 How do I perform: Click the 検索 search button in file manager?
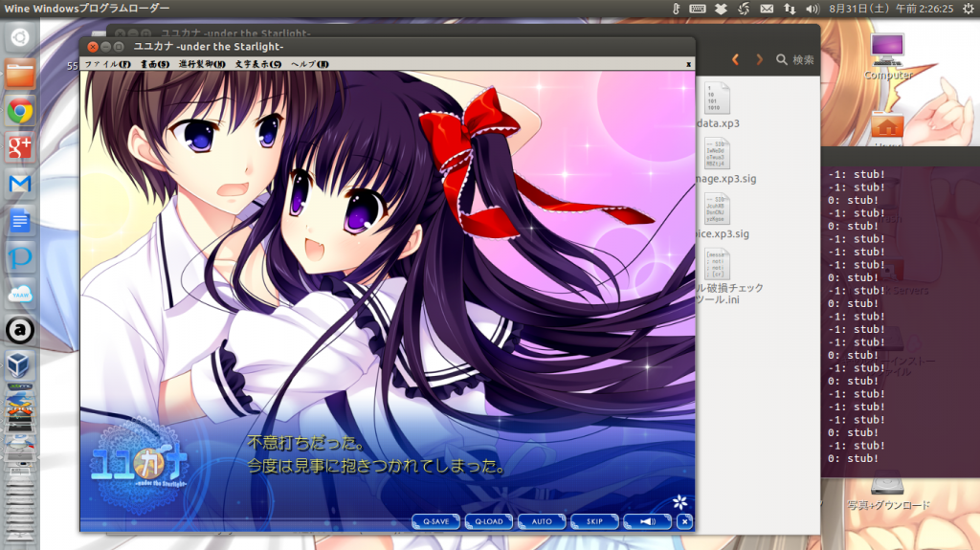795,59
